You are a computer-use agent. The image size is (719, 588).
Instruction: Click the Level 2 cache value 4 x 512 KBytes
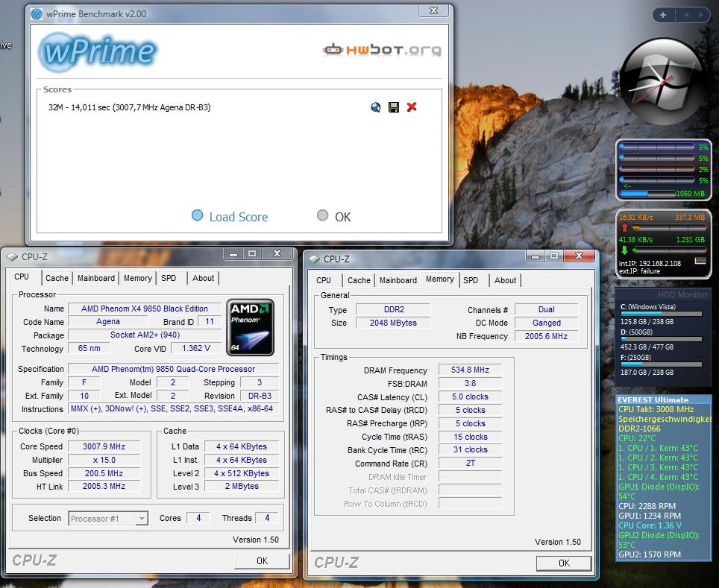click(242, 473)
